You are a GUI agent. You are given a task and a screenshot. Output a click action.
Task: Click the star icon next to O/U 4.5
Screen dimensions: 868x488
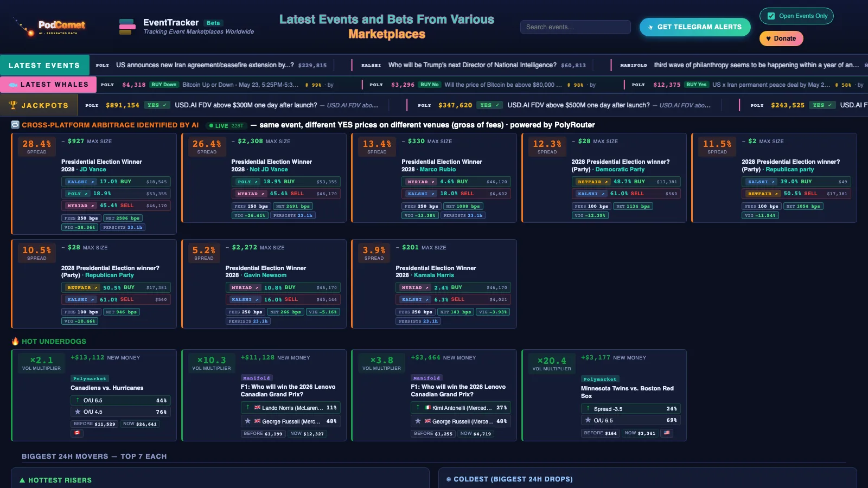pyautogui.click(x=78, y=412)
